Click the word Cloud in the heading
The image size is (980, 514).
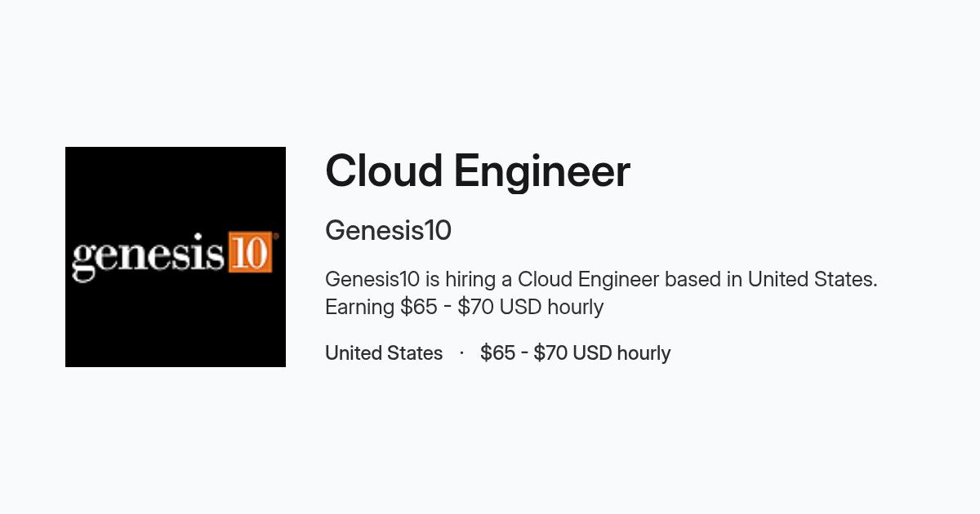coord(384,171)
